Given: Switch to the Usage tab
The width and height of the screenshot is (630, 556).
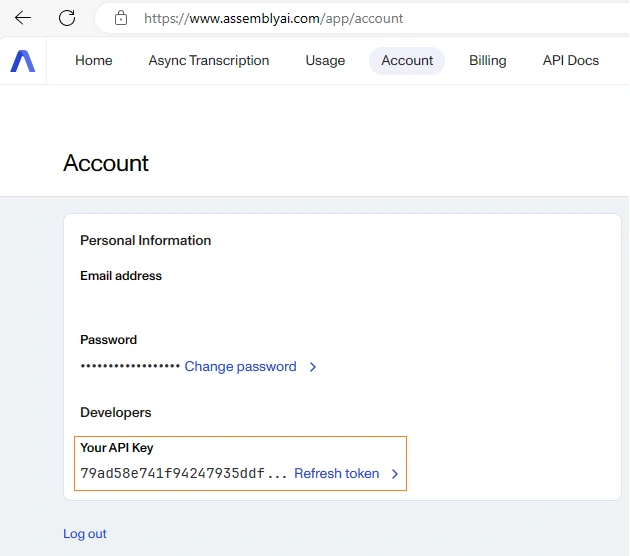Looking at the screenshot, I should pos(325,61).
